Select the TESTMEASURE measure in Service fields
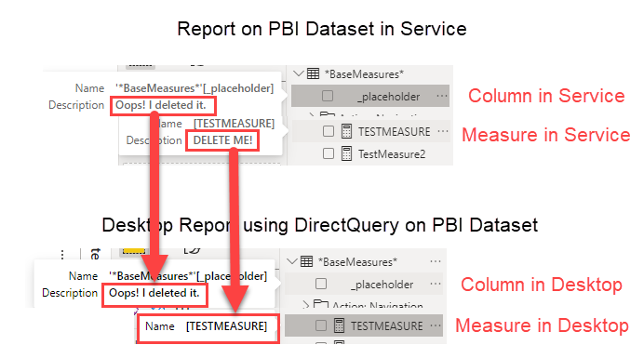644x345 pixels. pos(394,132)
